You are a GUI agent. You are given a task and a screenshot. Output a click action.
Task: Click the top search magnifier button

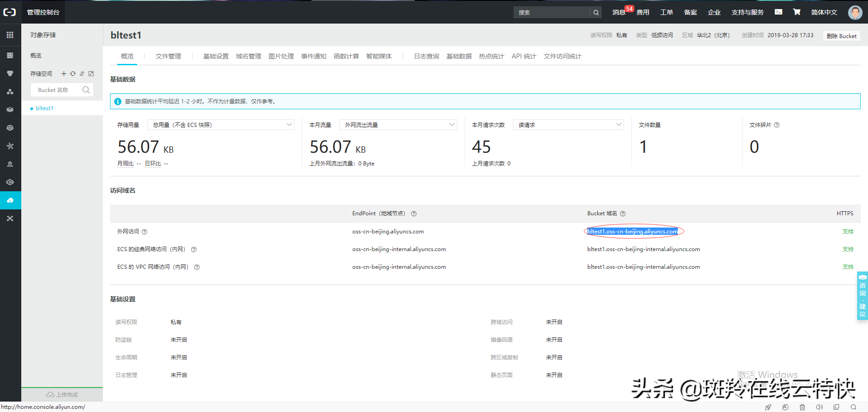(596, 13)
